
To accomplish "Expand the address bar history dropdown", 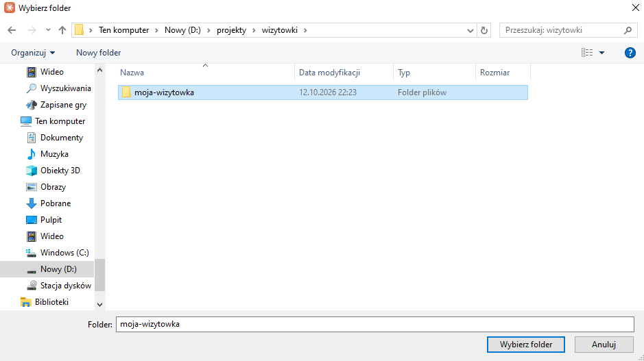I will coord(470,30).
